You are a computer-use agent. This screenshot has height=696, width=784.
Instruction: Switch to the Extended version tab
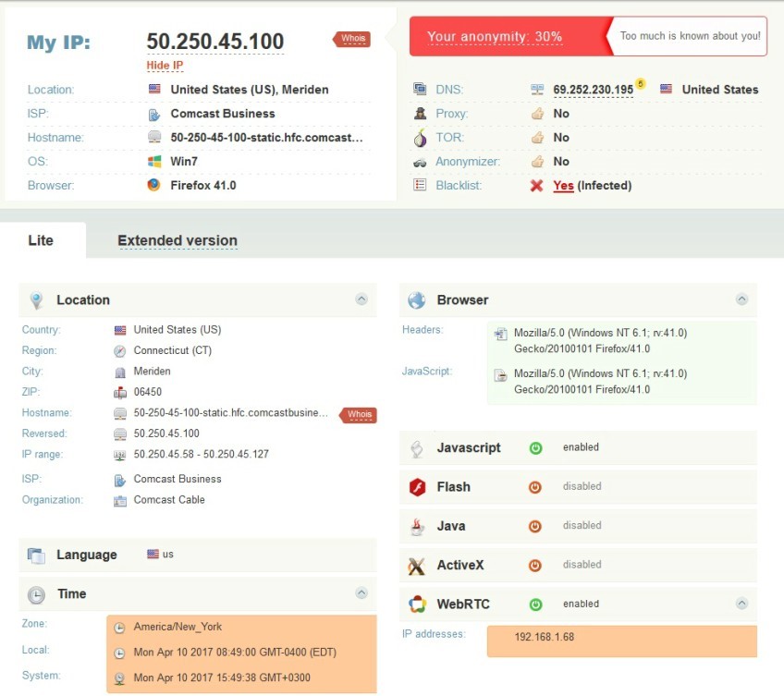point(178,241)
